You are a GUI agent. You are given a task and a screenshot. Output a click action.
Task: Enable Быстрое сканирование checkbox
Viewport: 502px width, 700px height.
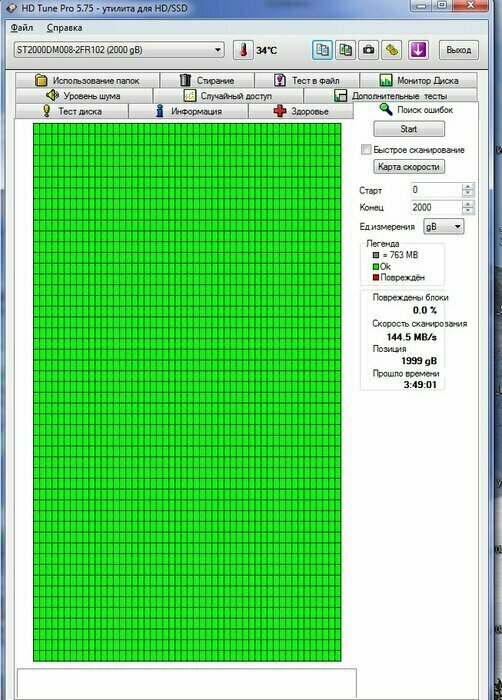tap(366, 150)
